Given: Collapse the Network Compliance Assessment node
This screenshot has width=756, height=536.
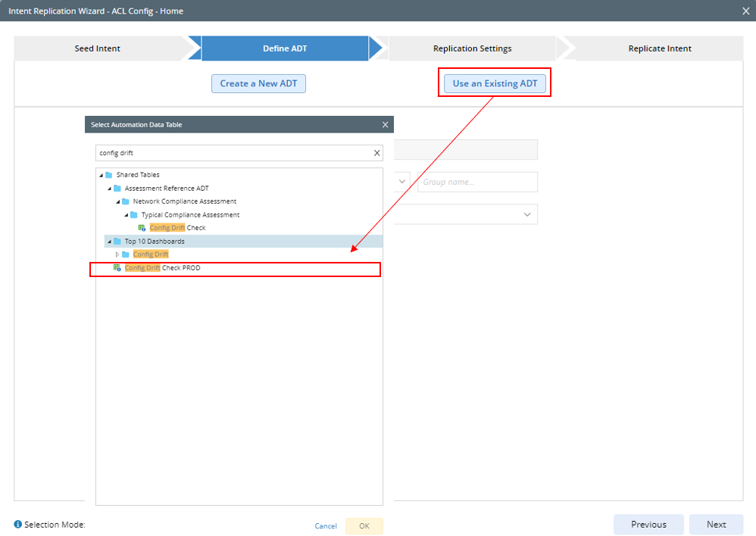Looking at the screenshot, I should coord(117,201).
